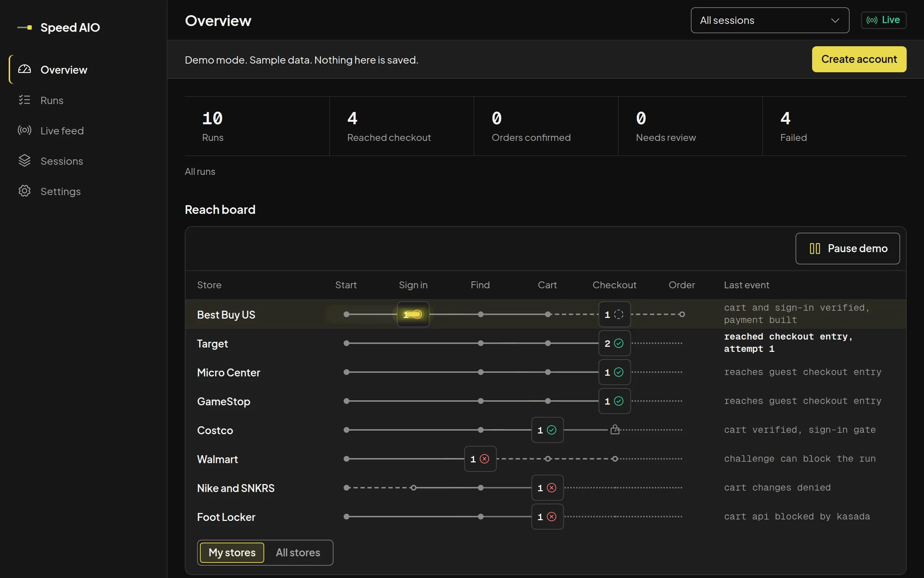The height and width of the screenshot is (578, 924).
Task: Click the Walmart Cart hollow node
Action: click(x=548, y=459)
